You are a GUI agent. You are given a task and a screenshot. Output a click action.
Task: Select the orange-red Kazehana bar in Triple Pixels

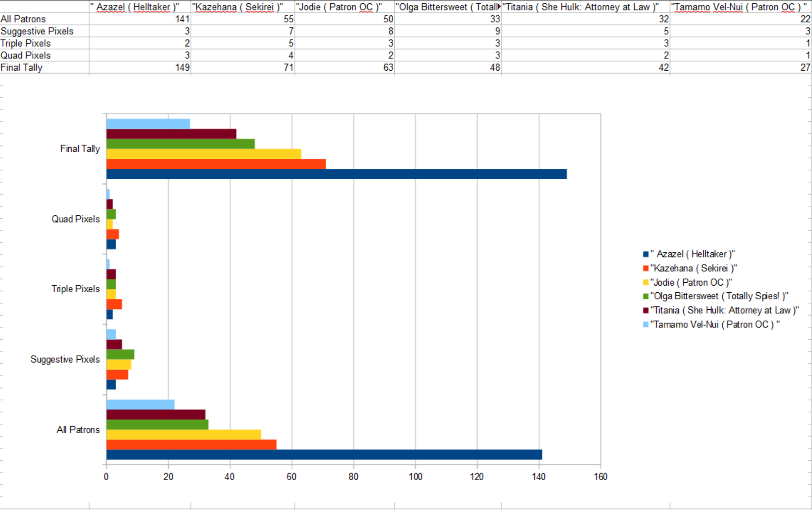click(x=114, y=305)
